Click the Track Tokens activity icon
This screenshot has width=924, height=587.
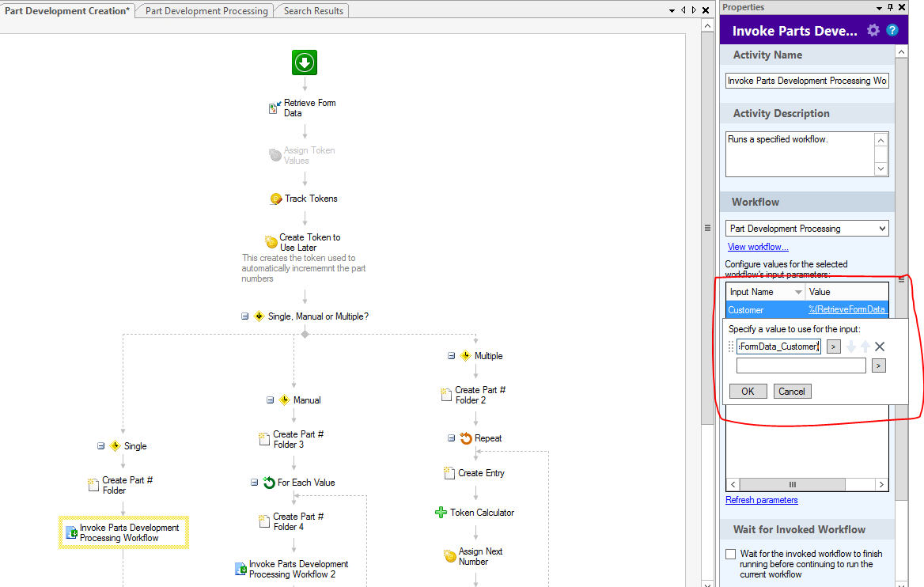[x=276, y=199]
